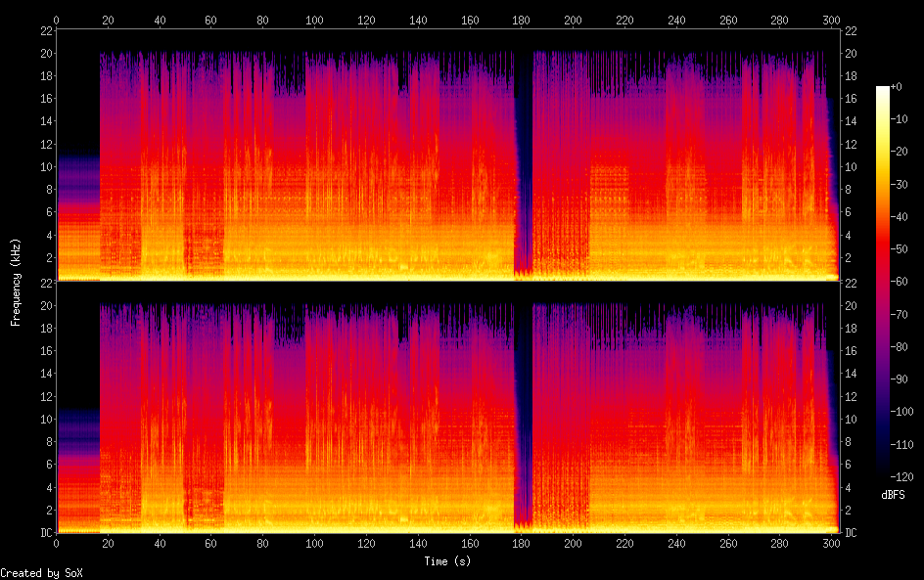Click the -60 value on the dBFS scale
The height and width of the screenshot is (580, 924).
pyautogui.click(x=903, y=283)
